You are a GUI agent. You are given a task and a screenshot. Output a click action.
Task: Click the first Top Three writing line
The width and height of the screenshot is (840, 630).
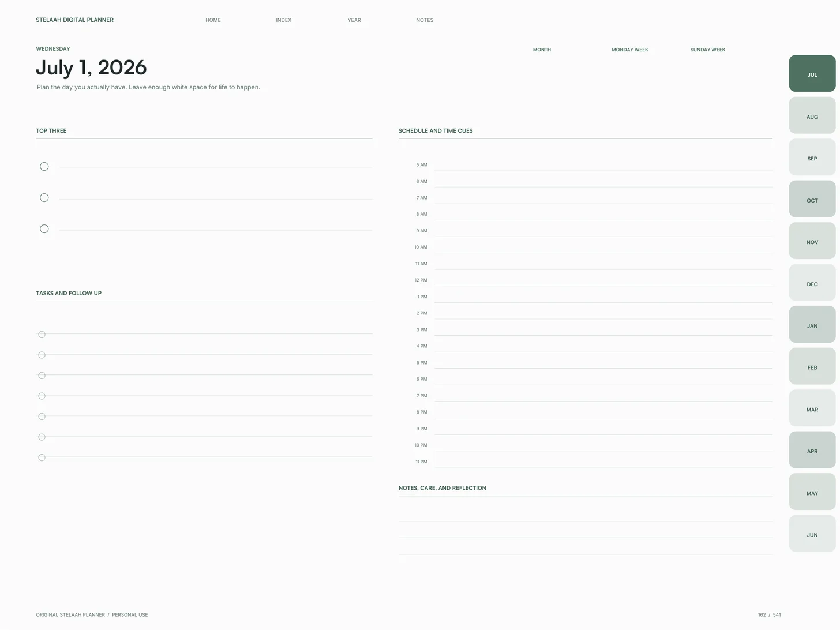pyautogui.click(x=216, y=168)
